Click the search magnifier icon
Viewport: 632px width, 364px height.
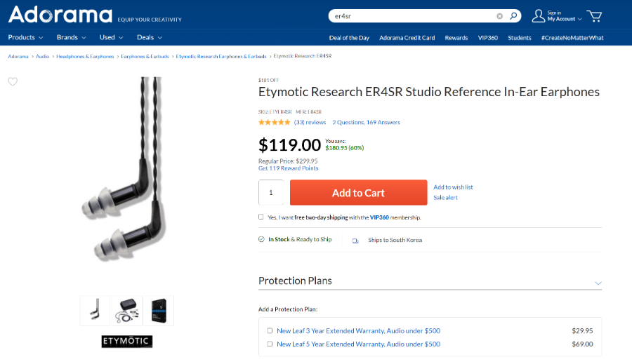click(x=513, y=15)
